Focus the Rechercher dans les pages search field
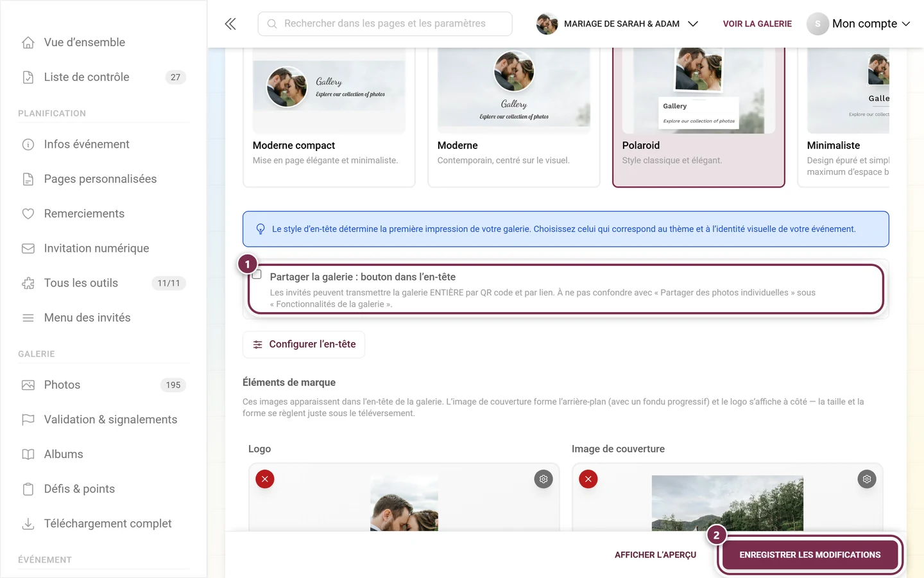Screen dimensions: 924x578 coord(385,24)
